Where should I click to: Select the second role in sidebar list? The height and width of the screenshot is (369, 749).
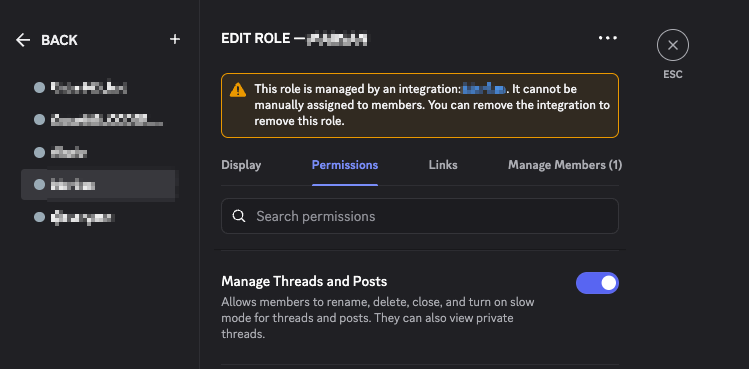click(98, 120)
